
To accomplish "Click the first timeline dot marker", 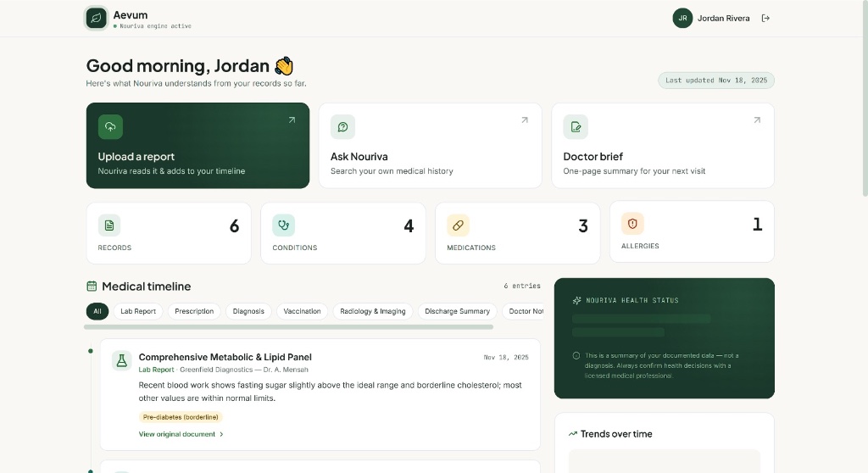I will [90, 351].
